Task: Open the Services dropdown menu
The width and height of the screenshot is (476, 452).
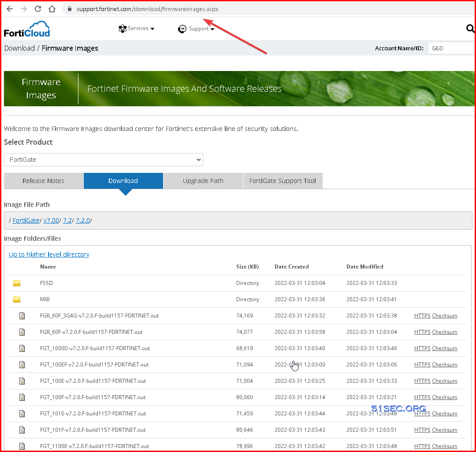Action: click(x=136, y=28)
